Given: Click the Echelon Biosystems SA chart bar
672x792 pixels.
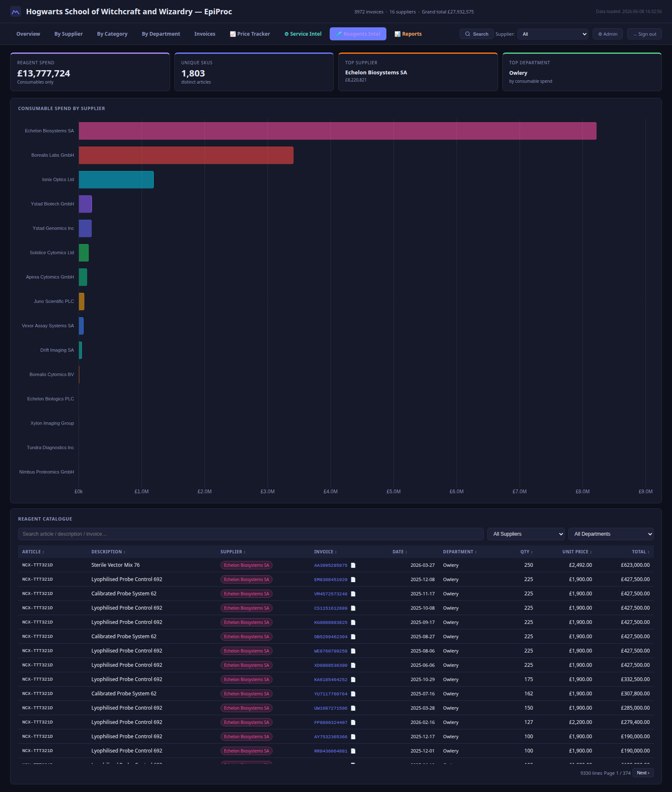Looking at the screenshot, I should [x=337, y=131].
